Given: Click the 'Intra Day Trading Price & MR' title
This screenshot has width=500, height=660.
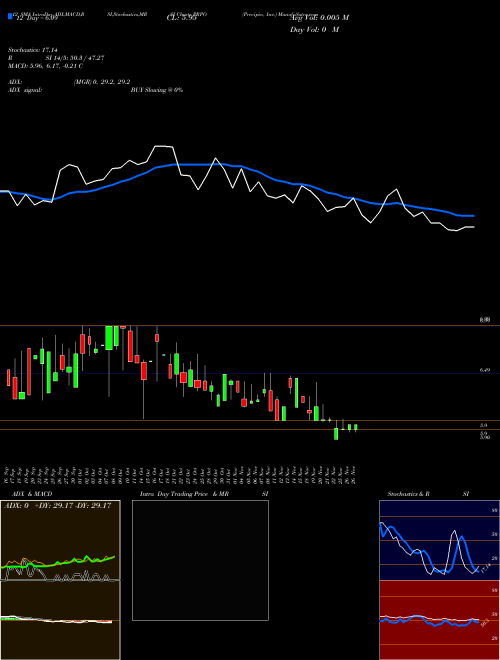Looking at the screenshot, I should (x=184, y=494).
